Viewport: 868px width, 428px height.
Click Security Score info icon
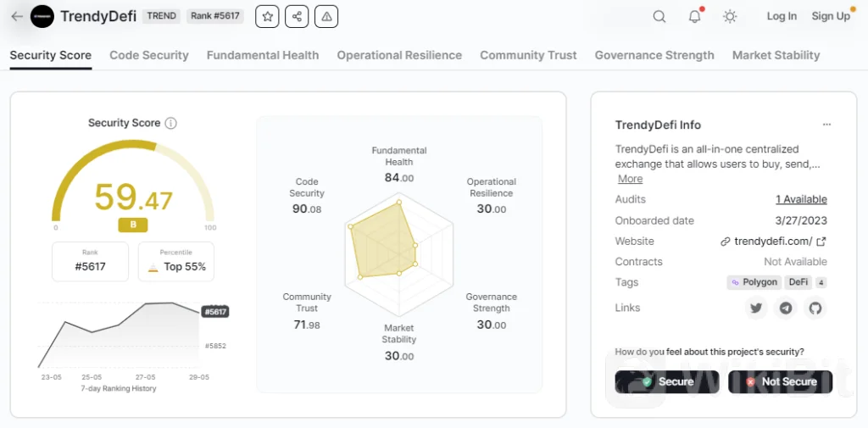click(x=170, y=123)
